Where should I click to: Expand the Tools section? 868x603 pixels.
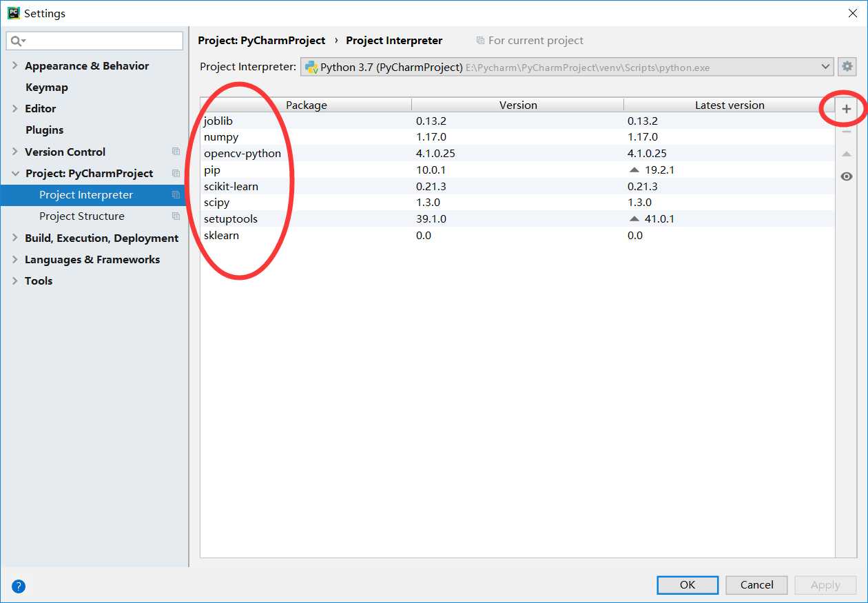pos(15,280)
